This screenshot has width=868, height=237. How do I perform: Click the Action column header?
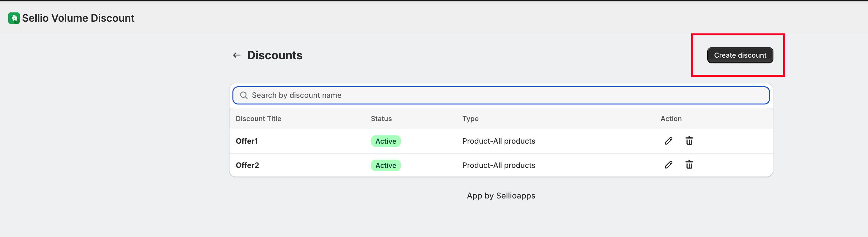(671, 119)
